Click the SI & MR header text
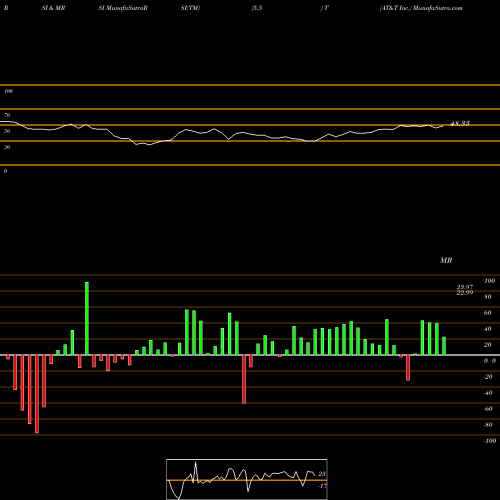The height and width of the screenshot is (500, 500). 53,8
